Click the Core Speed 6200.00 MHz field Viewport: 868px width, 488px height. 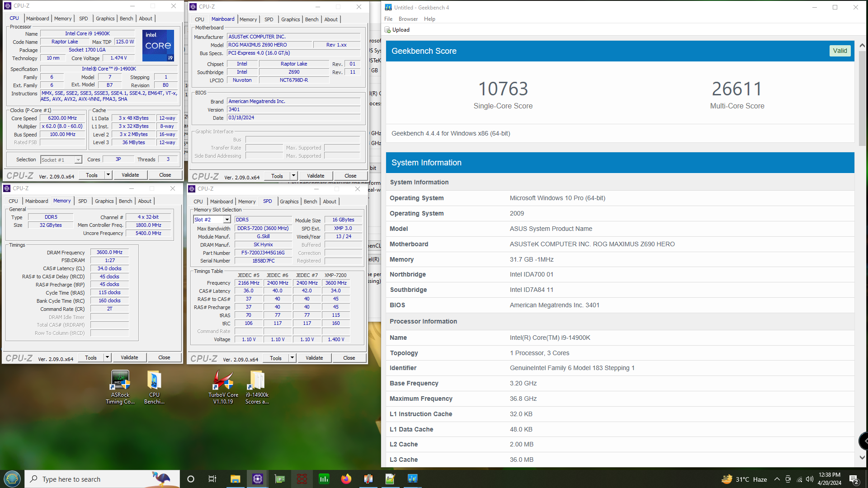[x=63, y=118]
